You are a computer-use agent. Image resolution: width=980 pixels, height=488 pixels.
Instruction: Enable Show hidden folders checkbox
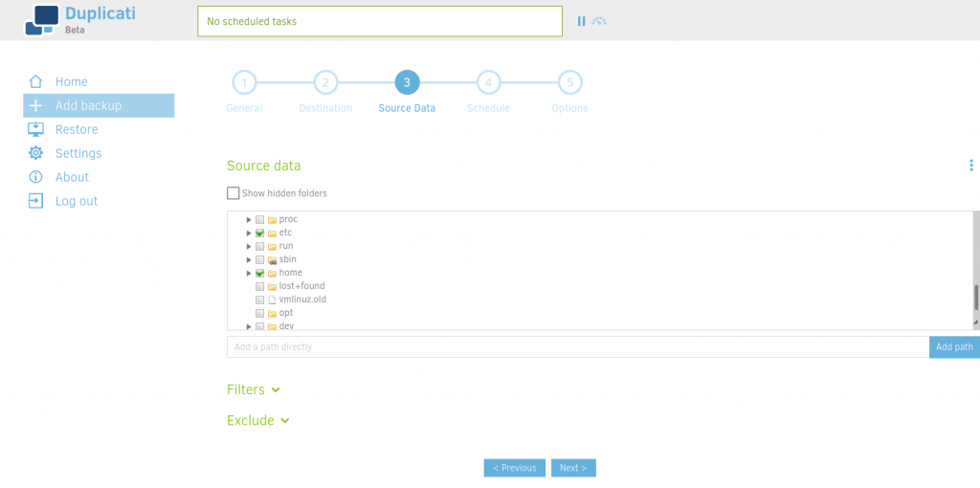tap(234, 193)
